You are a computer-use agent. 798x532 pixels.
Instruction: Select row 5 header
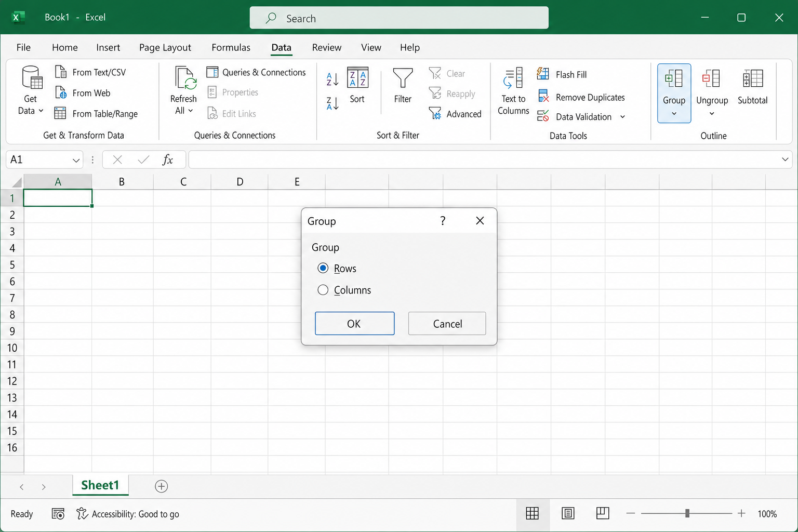12,265
